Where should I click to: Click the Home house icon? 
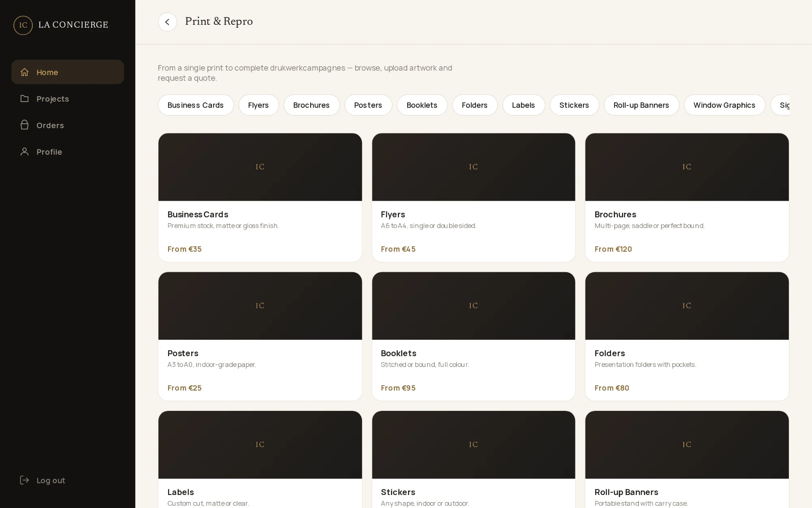[25, 72]
